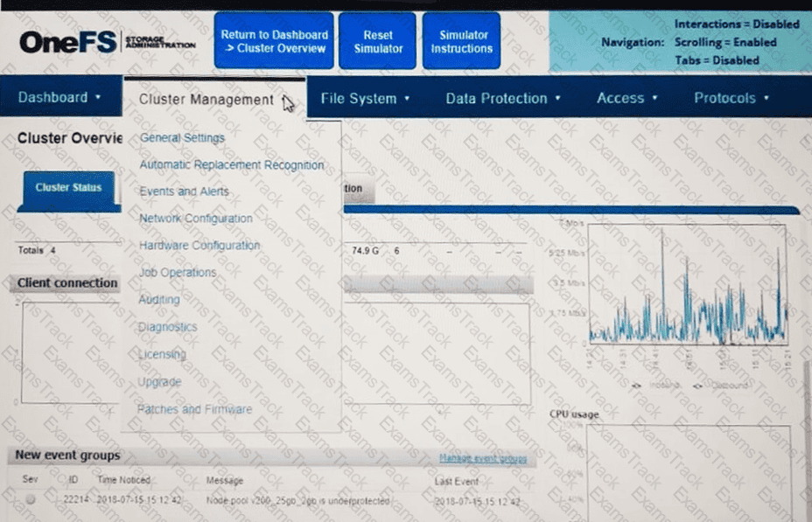Click severity icon for event 22214
812x522 pixels.
click(x=31, y=499)
